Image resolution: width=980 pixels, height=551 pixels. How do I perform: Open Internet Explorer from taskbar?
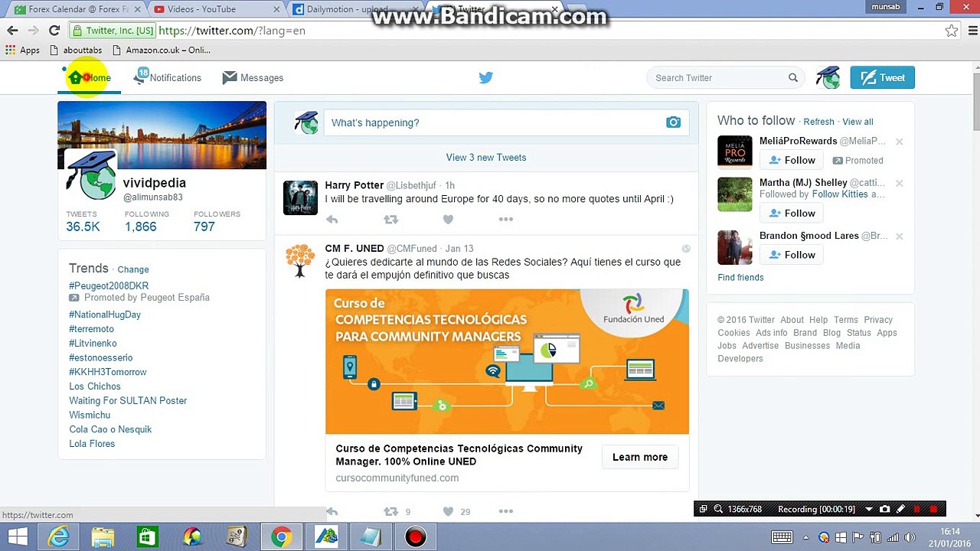[x=58, y=537]
